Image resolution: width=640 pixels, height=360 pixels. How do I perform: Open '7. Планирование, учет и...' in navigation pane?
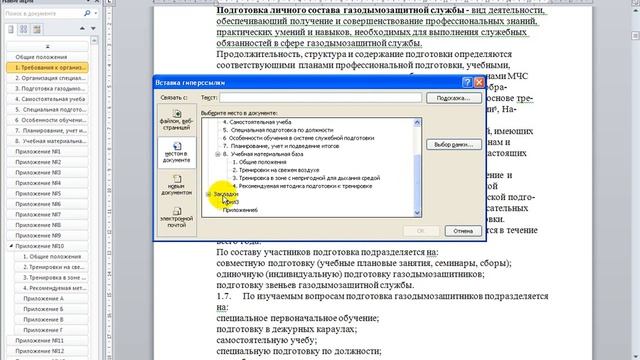(x=47, y=131)
